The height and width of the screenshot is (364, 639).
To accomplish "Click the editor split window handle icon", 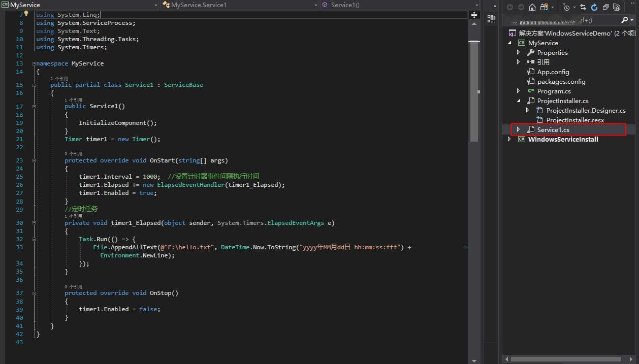I will 474,15.
